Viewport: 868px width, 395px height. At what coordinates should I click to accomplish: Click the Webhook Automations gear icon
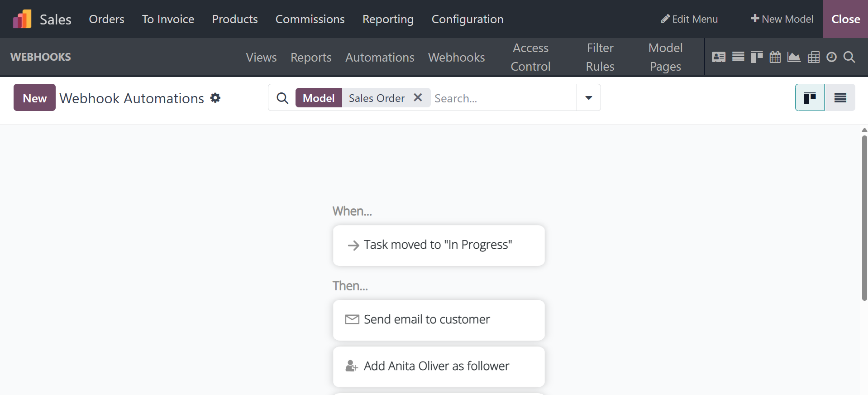coord(215,98)
